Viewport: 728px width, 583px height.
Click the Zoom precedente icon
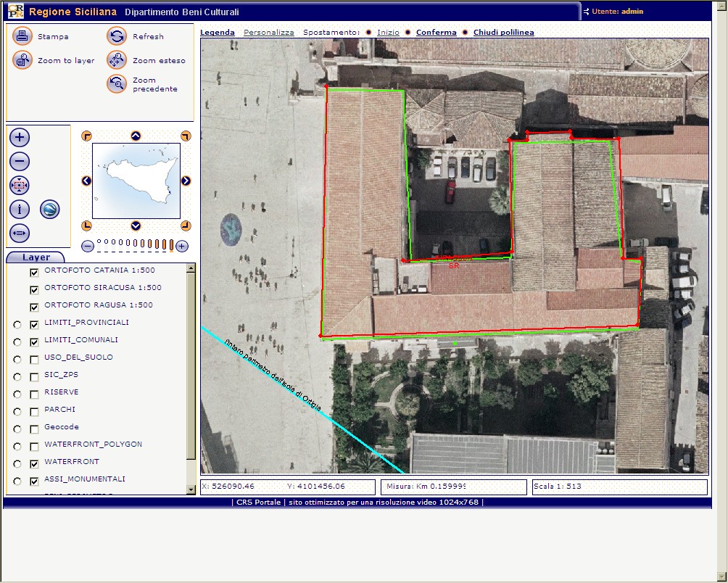coord(117,84)
